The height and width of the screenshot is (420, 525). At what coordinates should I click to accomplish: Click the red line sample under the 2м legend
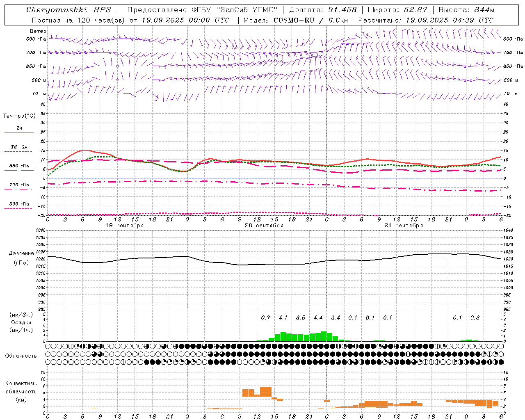click(x=19, y=133)
